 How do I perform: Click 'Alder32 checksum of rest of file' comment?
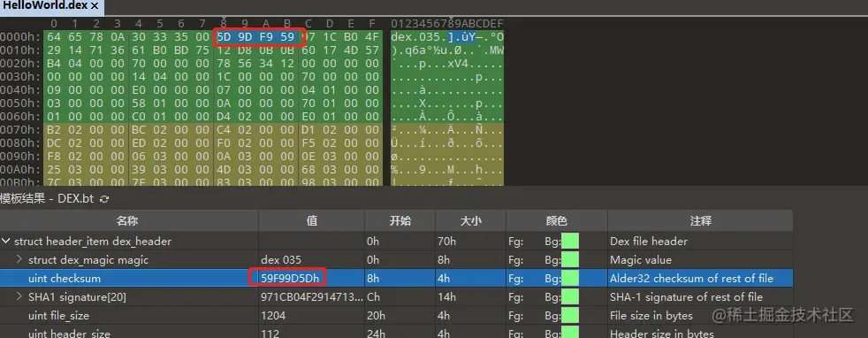point(691,279)
